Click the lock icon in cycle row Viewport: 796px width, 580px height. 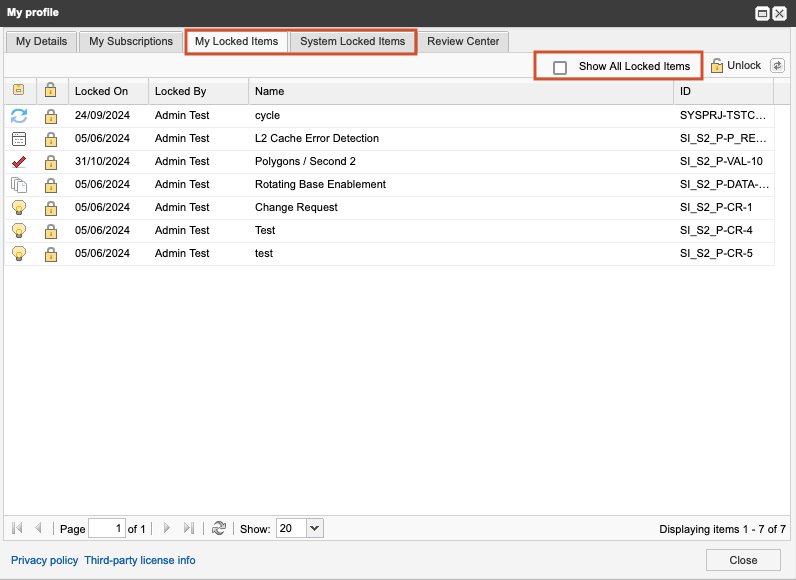[x=51, y=116]
